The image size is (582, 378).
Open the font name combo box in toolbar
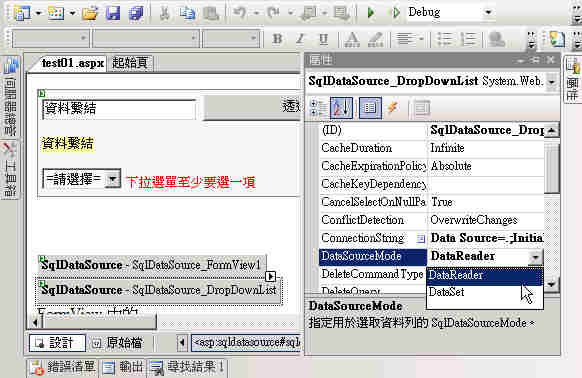[146, 38]
